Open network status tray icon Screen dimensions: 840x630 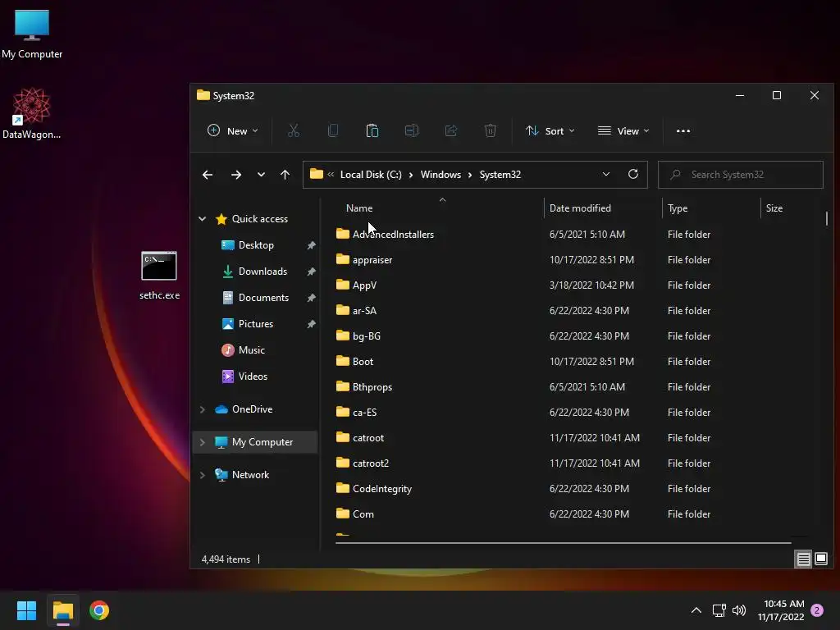pos(719,610)
